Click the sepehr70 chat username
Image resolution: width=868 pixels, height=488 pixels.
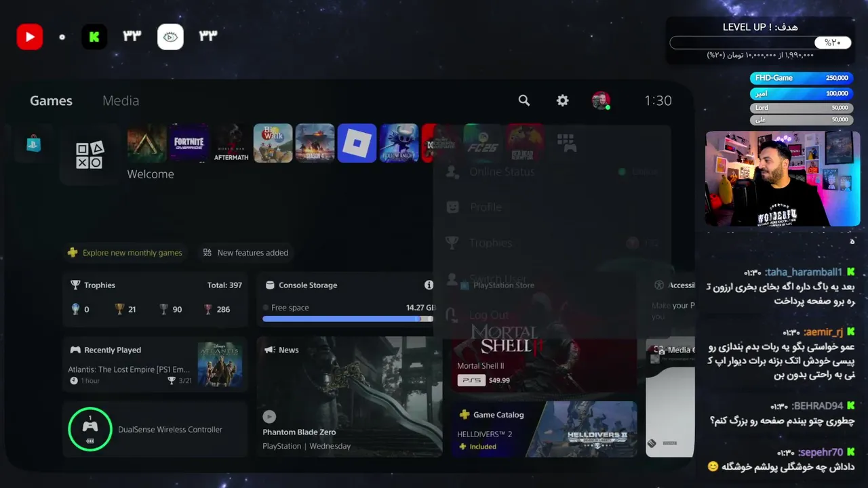[821, 452]
